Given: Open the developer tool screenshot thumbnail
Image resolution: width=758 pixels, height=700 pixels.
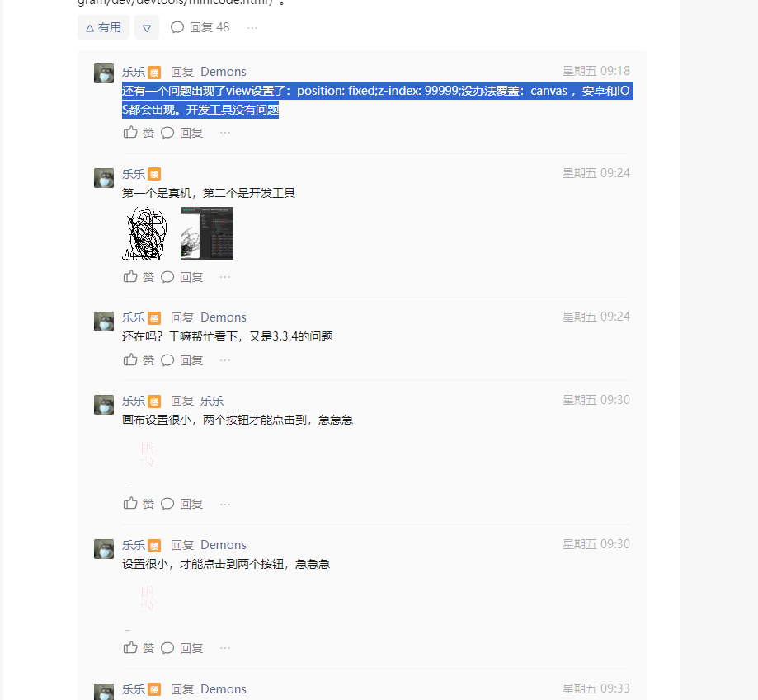Looking at the screenshot, I should (207, 233).
